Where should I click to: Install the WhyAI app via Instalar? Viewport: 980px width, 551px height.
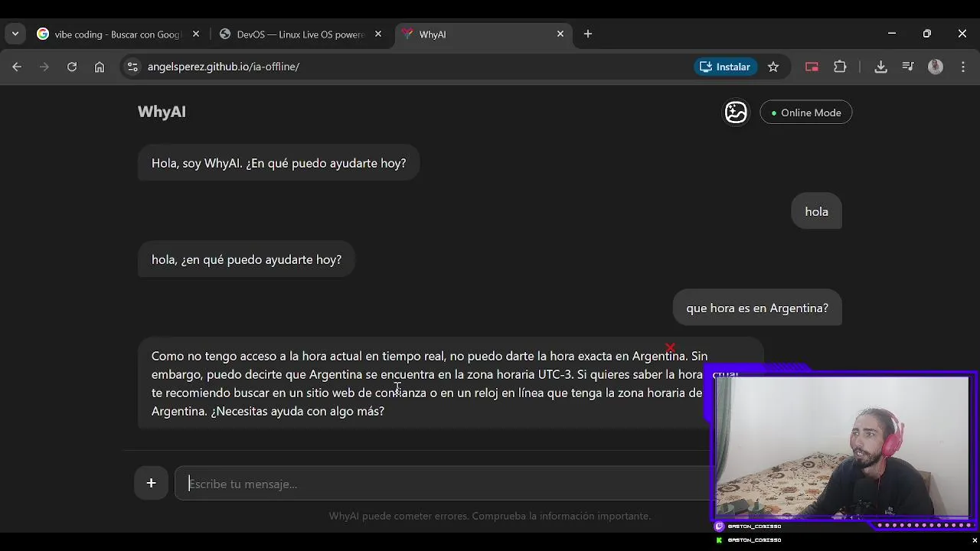tap(725, 67)
